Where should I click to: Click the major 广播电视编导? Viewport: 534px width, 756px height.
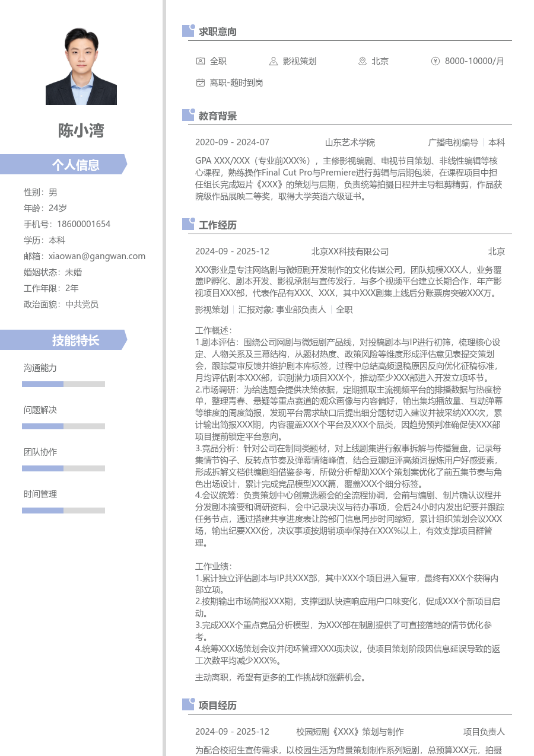(x=453, y=142)
